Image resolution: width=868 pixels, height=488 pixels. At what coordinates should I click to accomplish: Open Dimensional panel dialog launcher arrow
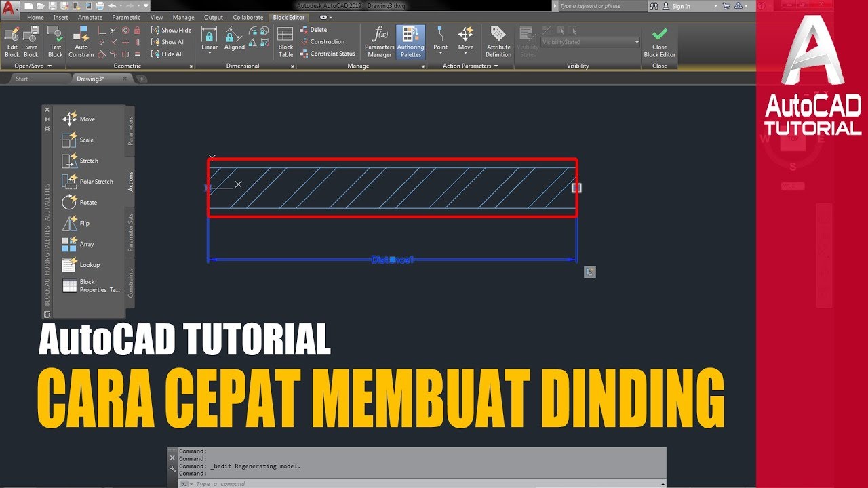pyautogui.click(x=293, y=66)
